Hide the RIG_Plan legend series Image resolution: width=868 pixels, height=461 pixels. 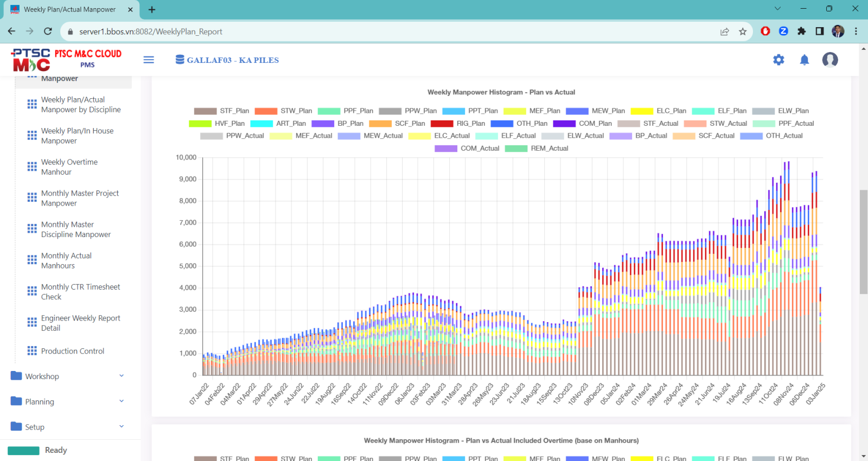tap(459, 123)
